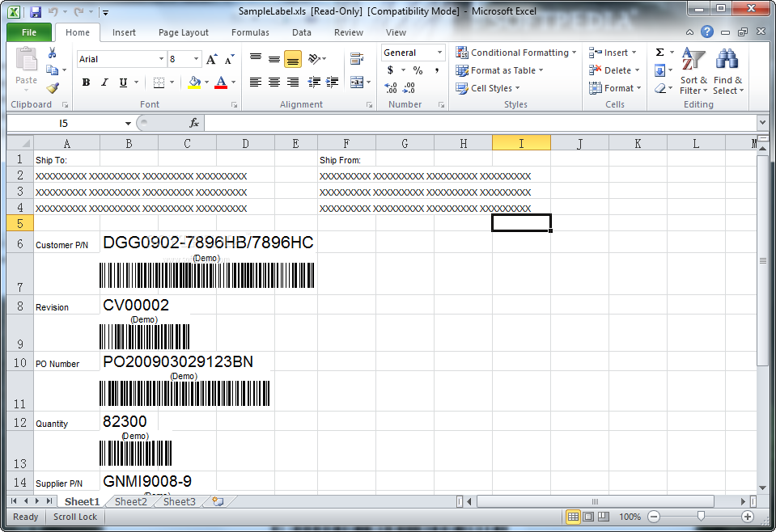The height and width of the screenshot is (532, 776).
Task: Click Increase Decimal icon
Action: 391,88
